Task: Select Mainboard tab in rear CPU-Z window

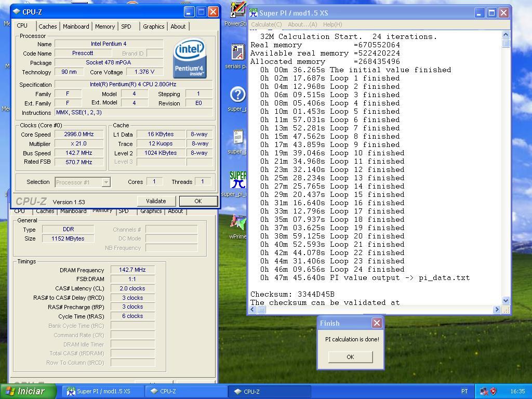Action: click(x=73, y=211)
